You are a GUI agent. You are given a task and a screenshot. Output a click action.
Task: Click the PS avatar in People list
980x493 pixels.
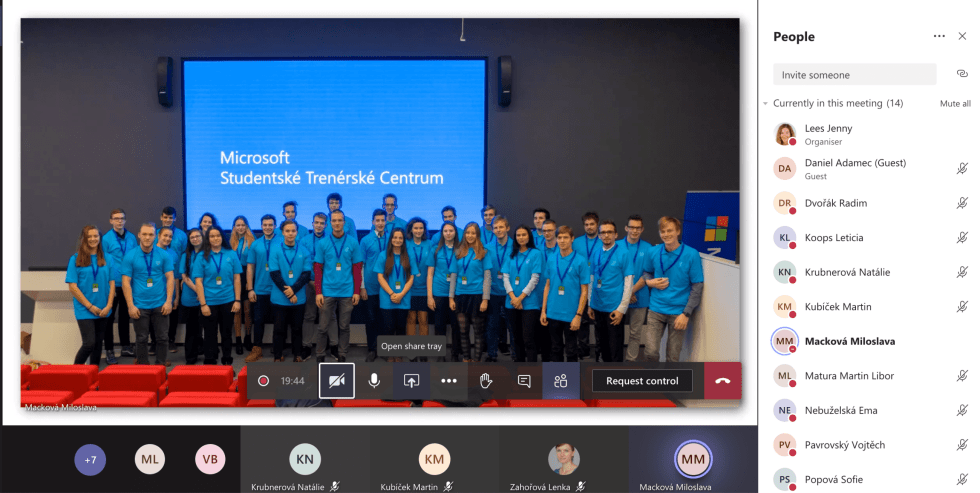click(784, 479)
